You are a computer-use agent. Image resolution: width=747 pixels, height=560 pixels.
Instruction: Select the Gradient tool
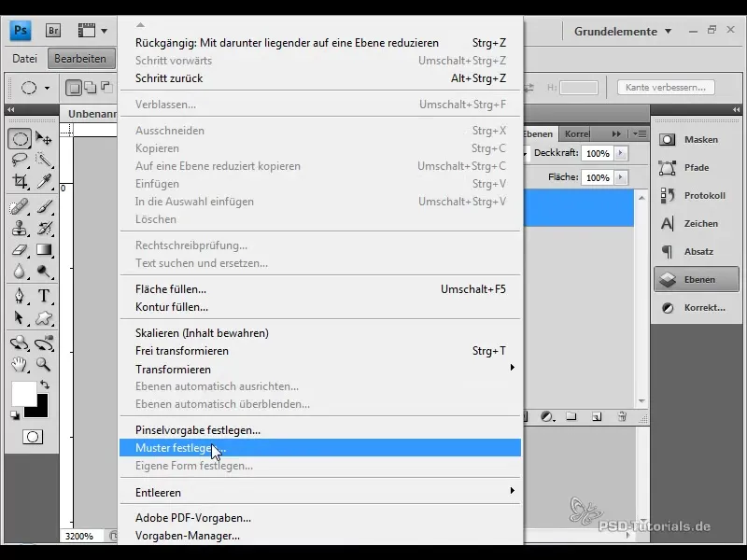[x=44, y=250]
